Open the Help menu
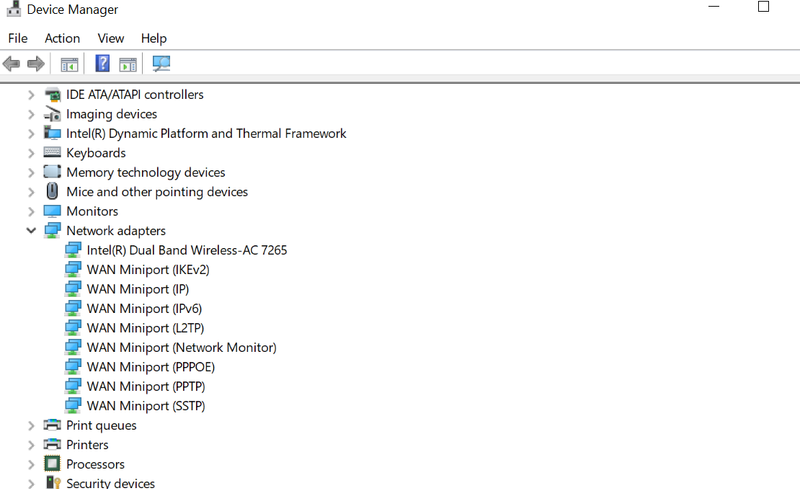 (x=154, y=38)
